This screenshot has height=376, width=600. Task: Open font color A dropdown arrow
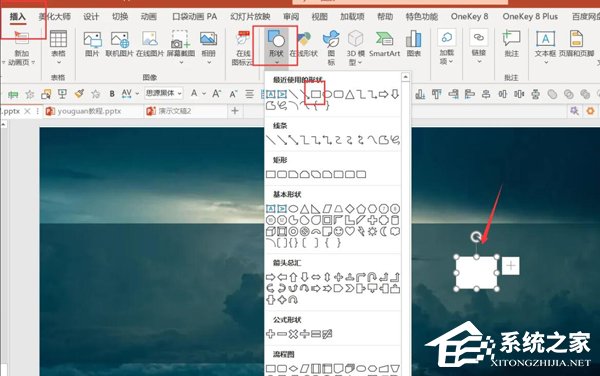point(204,94)
